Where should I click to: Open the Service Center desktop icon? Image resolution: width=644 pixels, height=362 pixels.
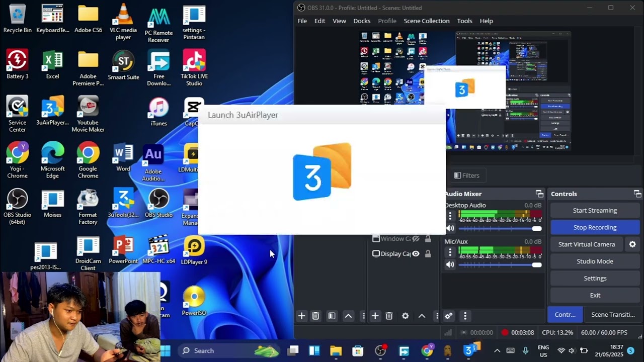(x=17, y=114)
